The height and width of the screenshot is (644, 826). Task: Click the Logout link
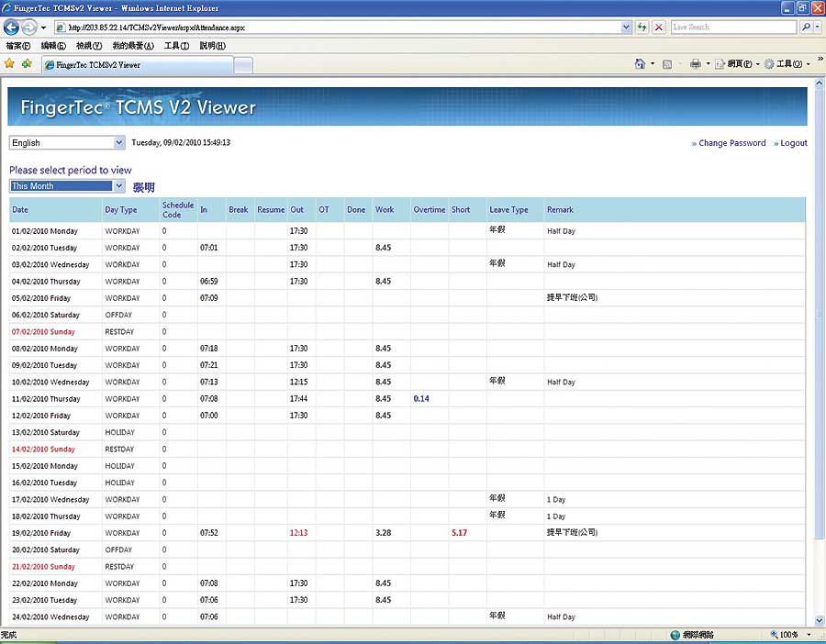(793, 143)
